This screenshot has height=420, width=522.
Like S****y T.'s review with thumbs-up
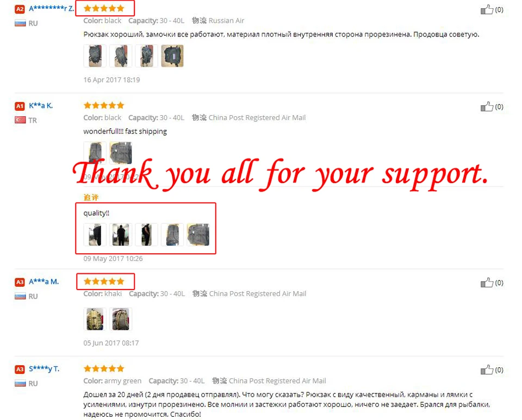click(486, 369)
